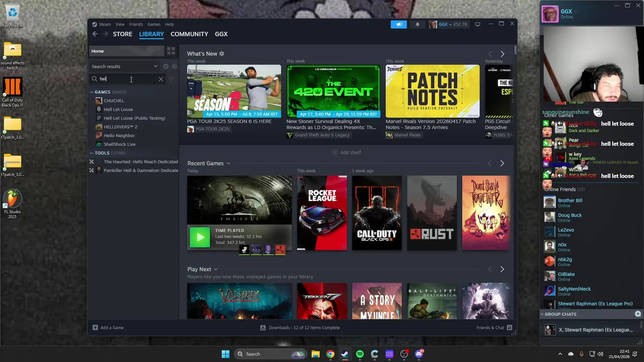
Task: Select the Home button in library sidebar
Action: [x=127, y=51]
